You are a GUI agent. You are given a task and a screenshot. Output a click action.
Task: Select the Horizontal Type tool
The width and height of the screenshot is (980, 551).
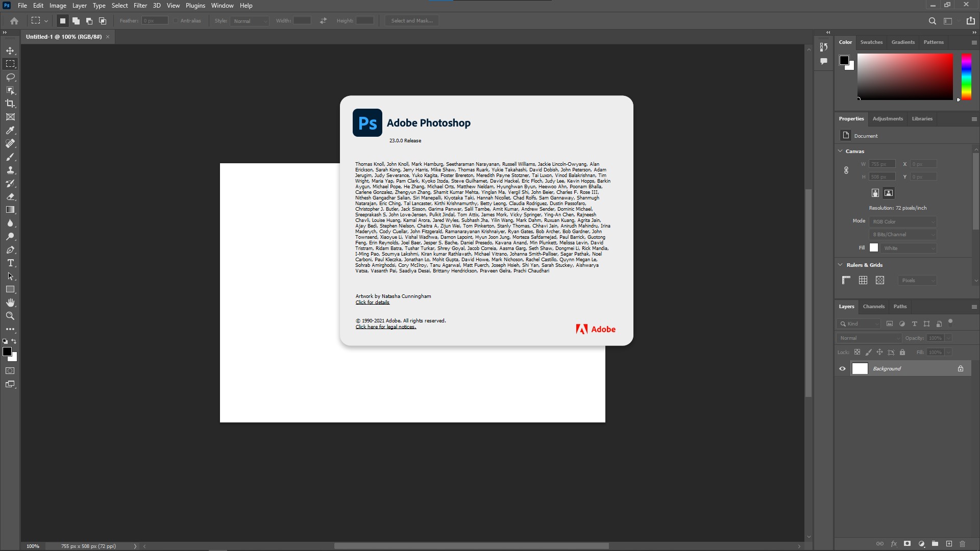tap(10, 263)
